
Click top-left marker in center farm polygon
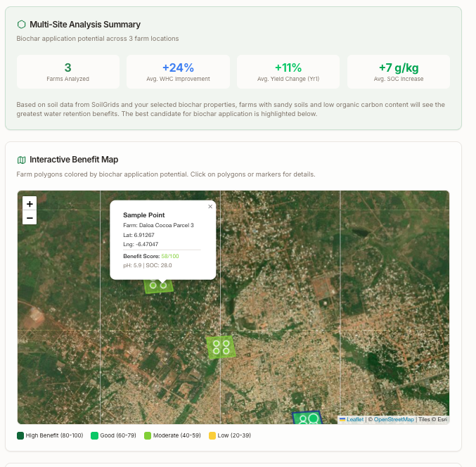coord(217,343)
